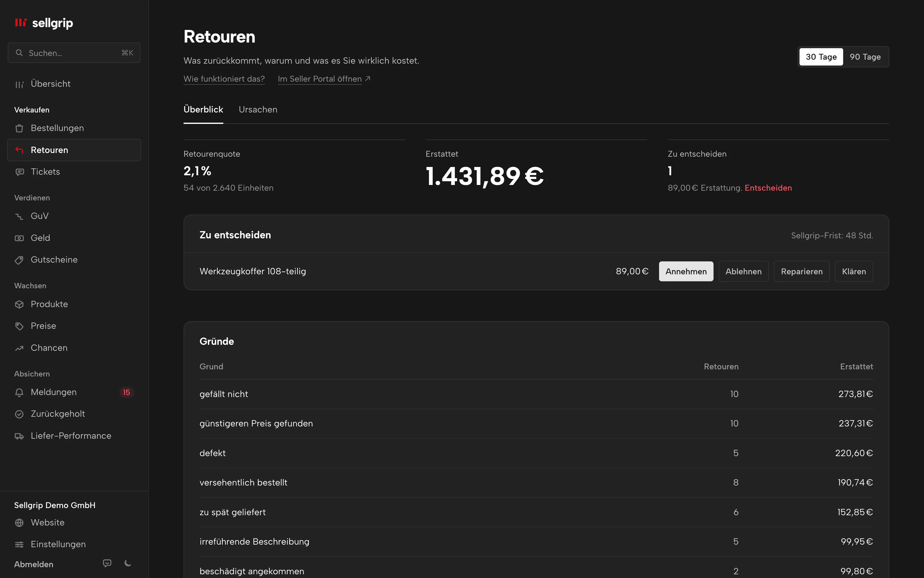Viewport: 924px width, 578px height.
Task: Click the 'gefällt nicht' reason row
Action: 536,394
